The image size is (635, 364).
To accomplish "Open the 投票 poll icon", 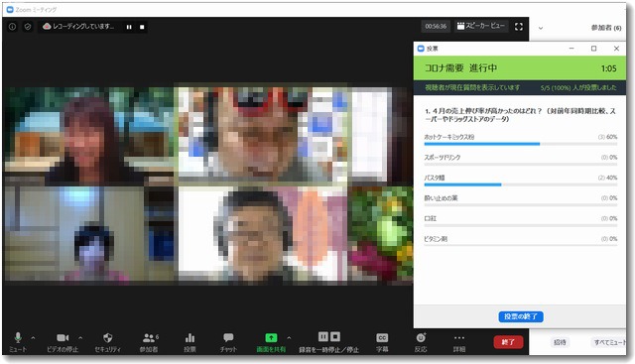I will point(190,337).
